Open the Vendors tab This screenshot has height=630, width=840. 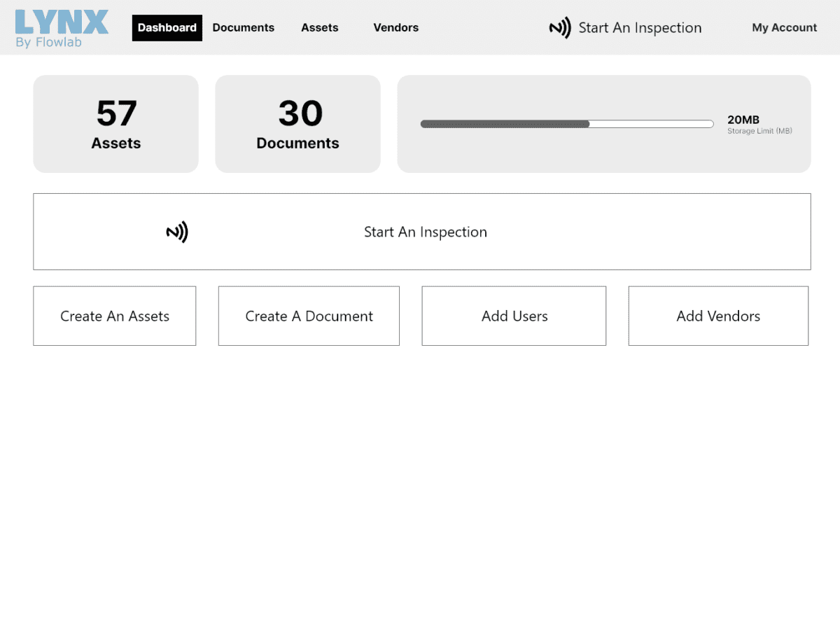(x=395, y=28)
